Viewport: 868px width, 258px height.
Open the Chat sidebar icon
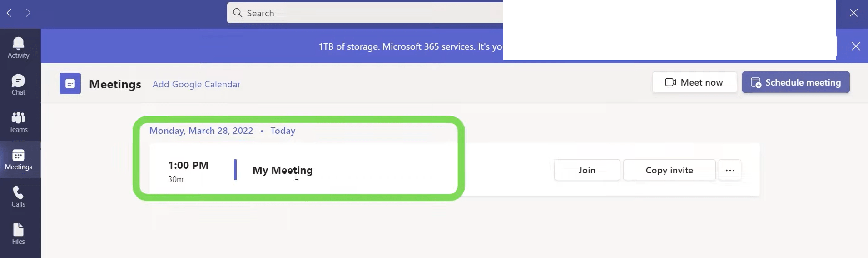pos(18,81)
